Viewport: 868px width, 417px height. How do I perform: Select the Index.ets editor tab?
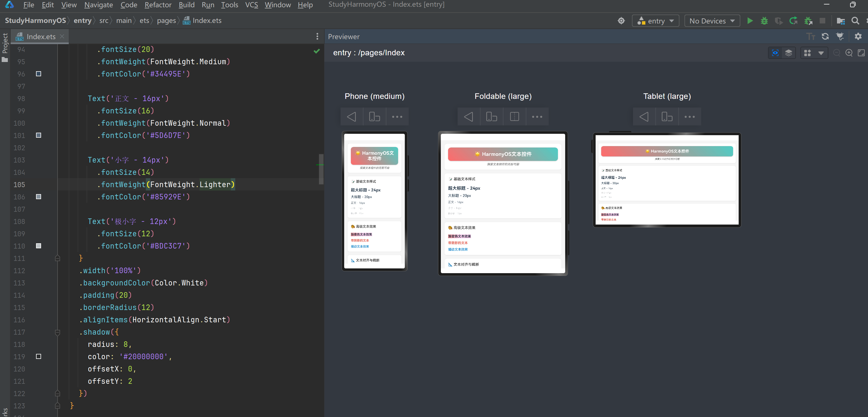pyautogui.click(x=41, y=36)
